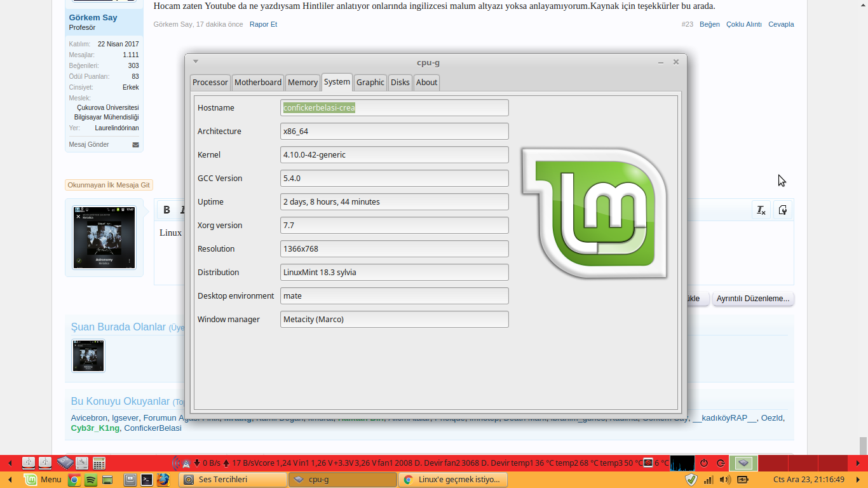Collapse the orange panel with right arrow
868x488 pixels.
point(858,480)
